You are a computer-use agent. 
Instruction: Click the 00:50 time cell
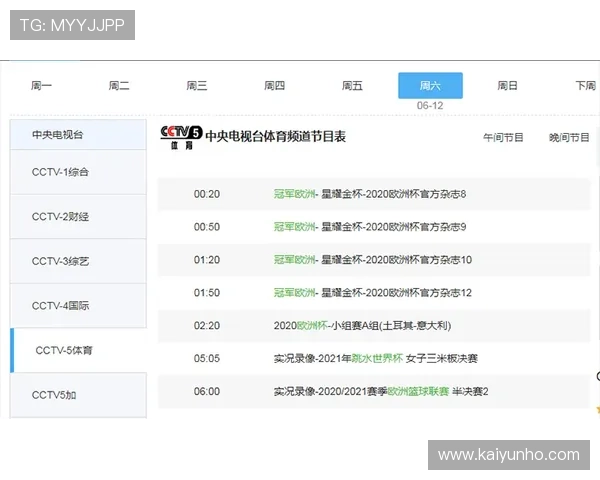click(x=207, y=227)
